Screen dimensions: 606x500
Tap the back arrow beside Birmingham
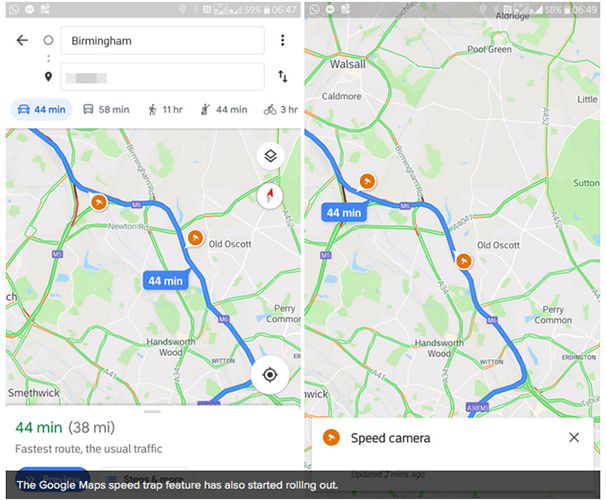point(22,40)
